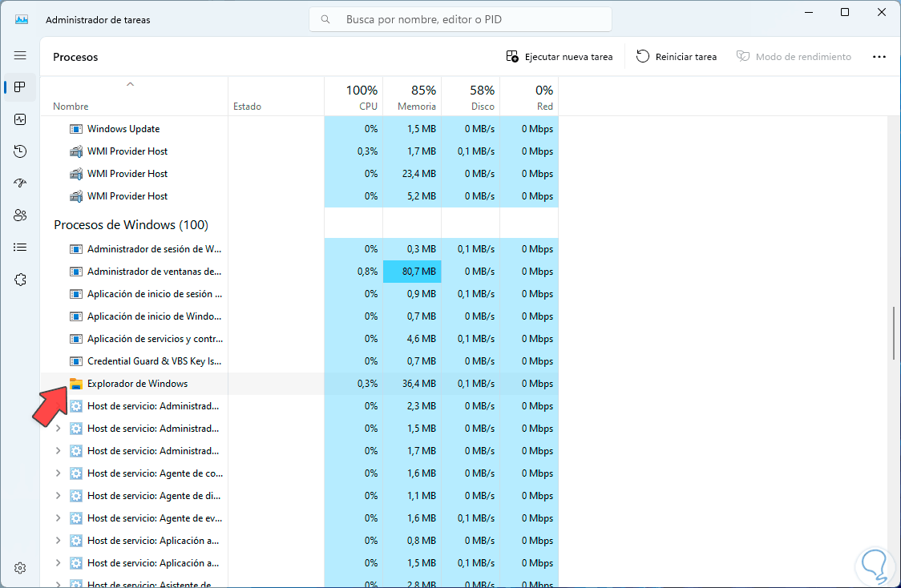
Task: Open Task Manager settings gear
Action: coord(20,568)
